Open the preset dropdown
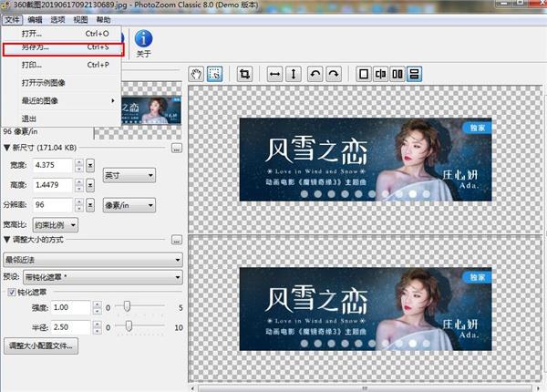The image size is (547, 392). click(x=103, y=277)
